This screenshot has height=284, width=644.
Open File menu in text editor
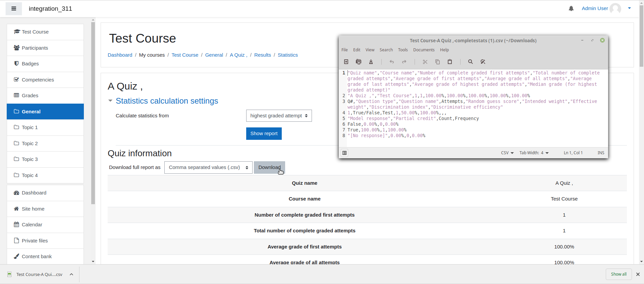pyautogui.click(x=344, y=50)
